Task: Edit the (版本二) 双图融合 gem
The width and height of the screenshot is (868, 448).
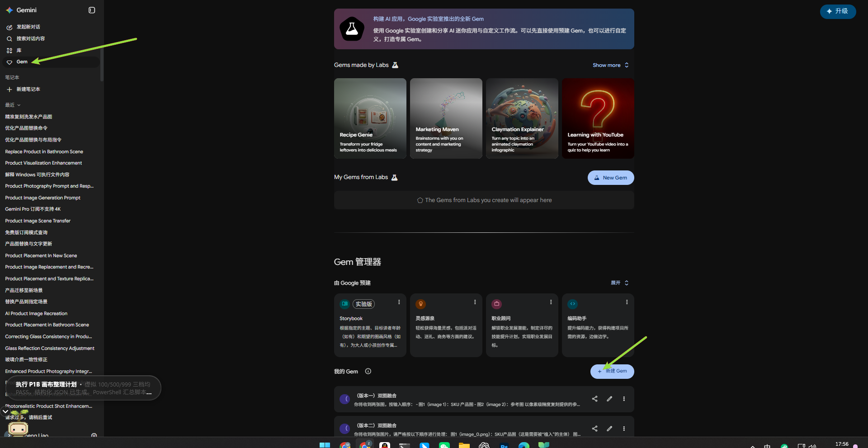Action: (609, 429)
